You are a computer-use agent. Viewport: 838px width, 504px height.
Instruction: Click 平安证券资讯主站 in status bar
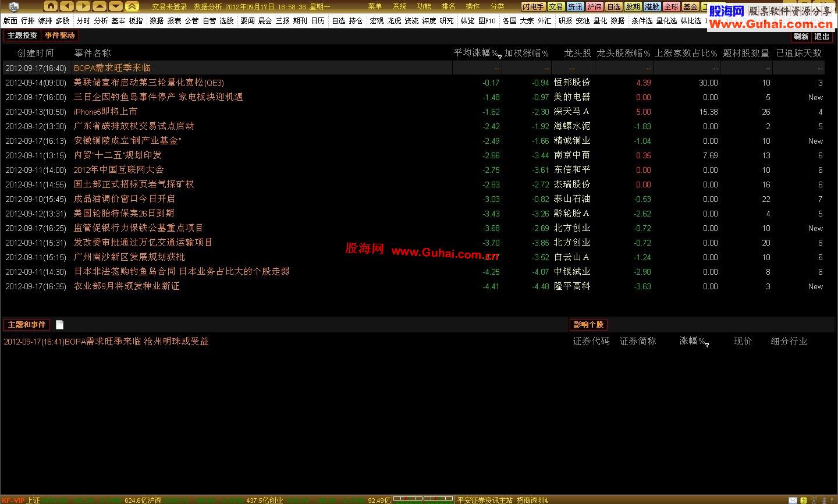pos(485,500)
